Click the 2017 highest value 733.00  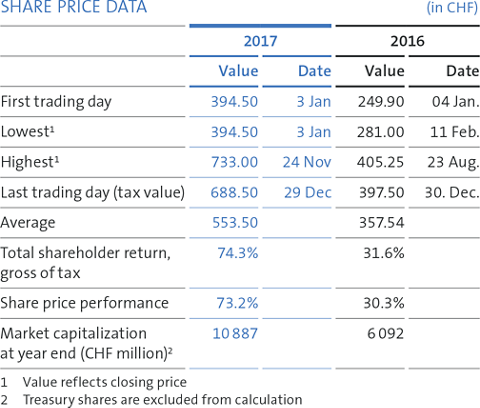tap(235, 162)
